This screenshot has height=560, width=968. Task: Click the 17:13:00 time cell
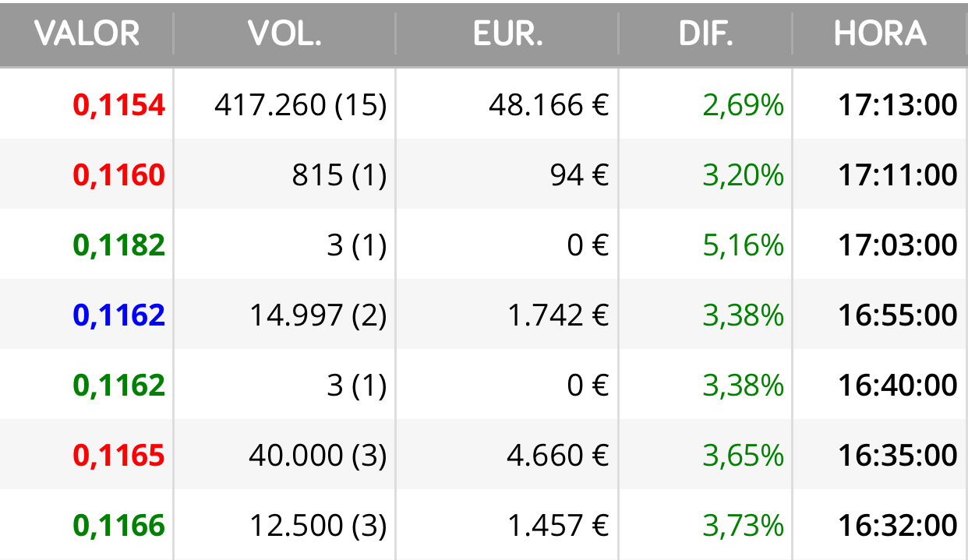pyautogui.click(x=898, y=104)
